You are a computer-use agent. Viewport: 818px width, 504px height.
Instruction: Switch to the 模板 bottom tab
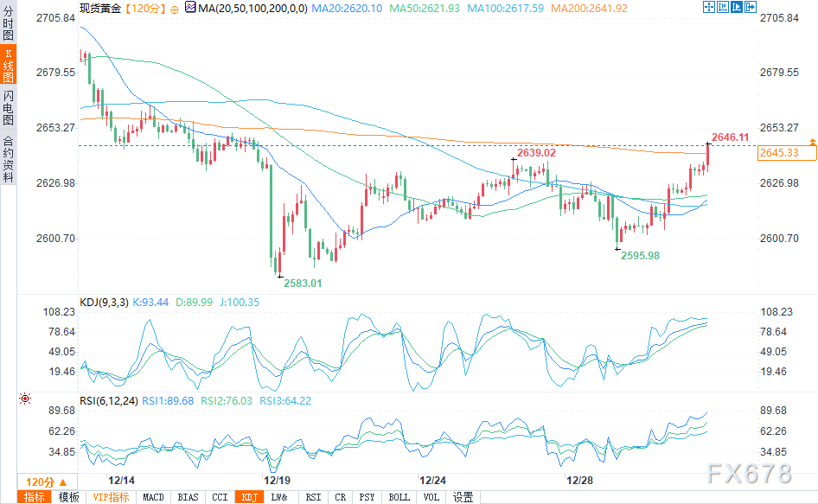68,497
